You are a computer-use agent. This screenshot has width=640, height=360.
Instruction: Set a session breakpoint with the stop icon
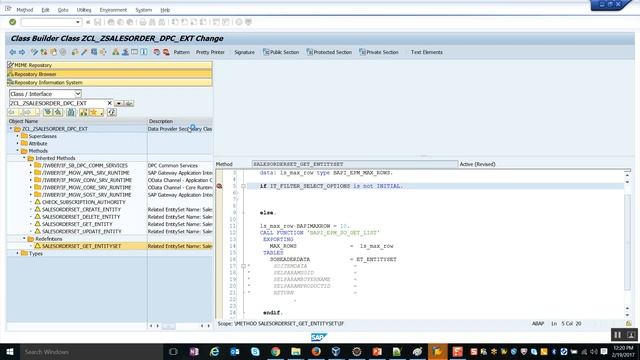[x=157, y=52]
